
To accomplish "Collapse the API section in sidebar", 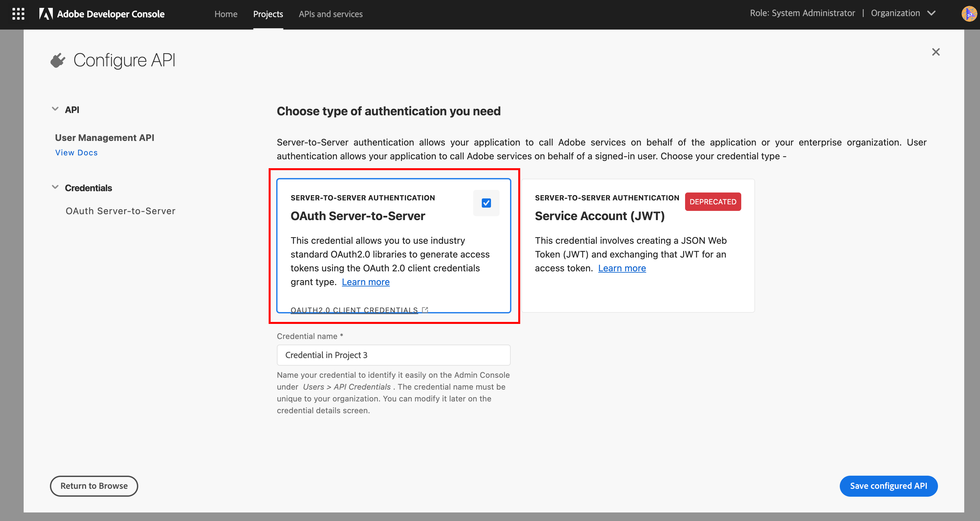I will point(55,108).
